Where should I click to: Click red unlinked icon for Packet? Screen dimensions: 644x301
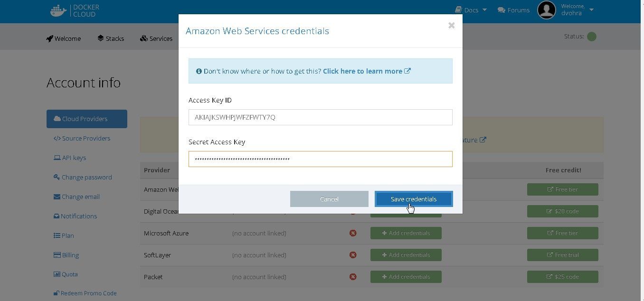[353, 277]
